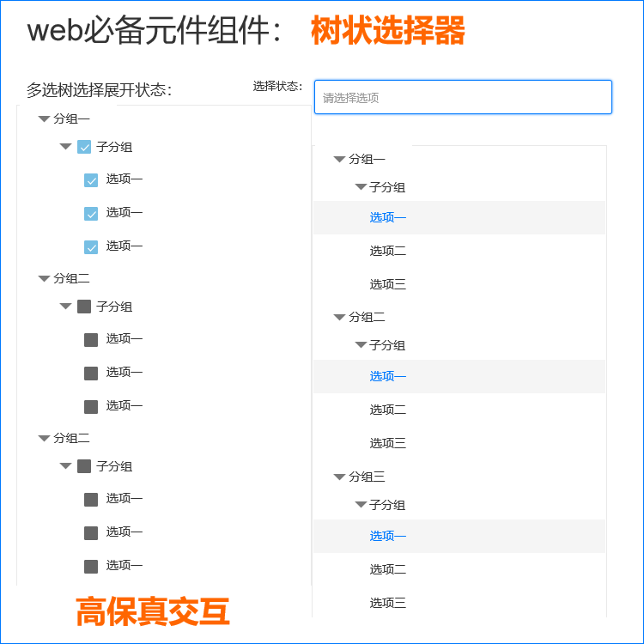This screenshot has height=644, width=644.
Task: Click the 请选择选项 selection input field
Action: (x=463, y=97)
